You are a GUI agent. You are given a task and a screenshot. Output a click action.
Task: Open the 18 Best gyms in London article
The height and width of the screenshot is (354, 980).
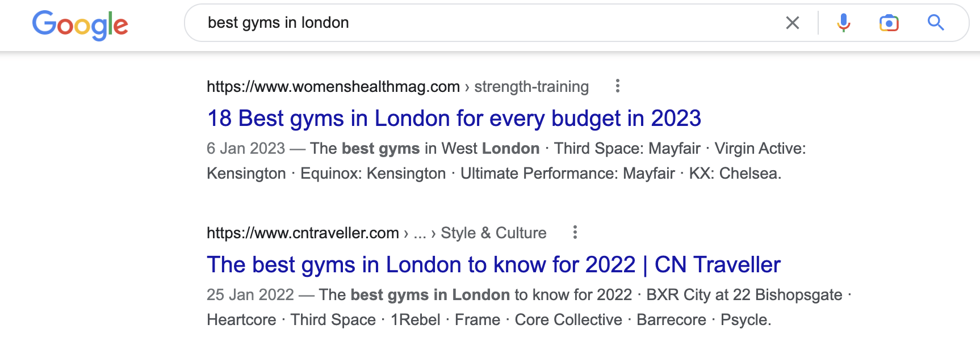(454, 118)
